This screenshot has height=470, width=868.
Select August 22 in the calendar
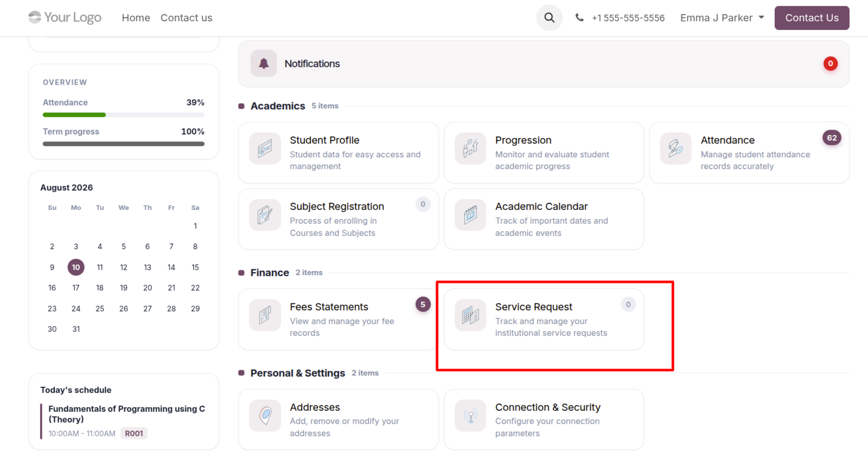click(x=195, y=288)
